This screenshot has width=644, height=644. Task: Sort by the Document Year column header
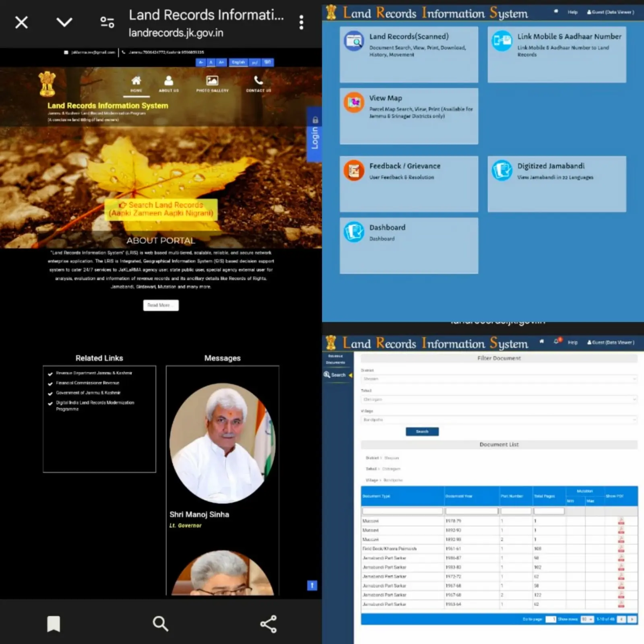click(472, 496)
